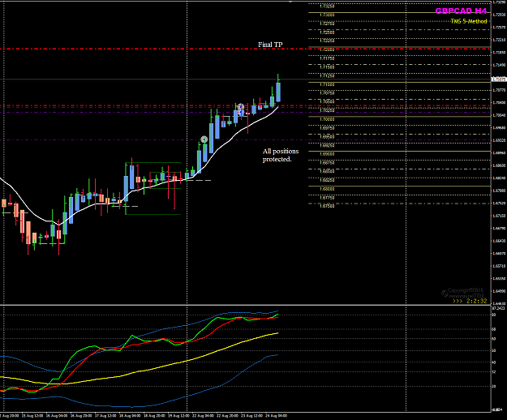Click the 17 Aug 12:00 time label
The image size is (507, 420).
point(105,416)
